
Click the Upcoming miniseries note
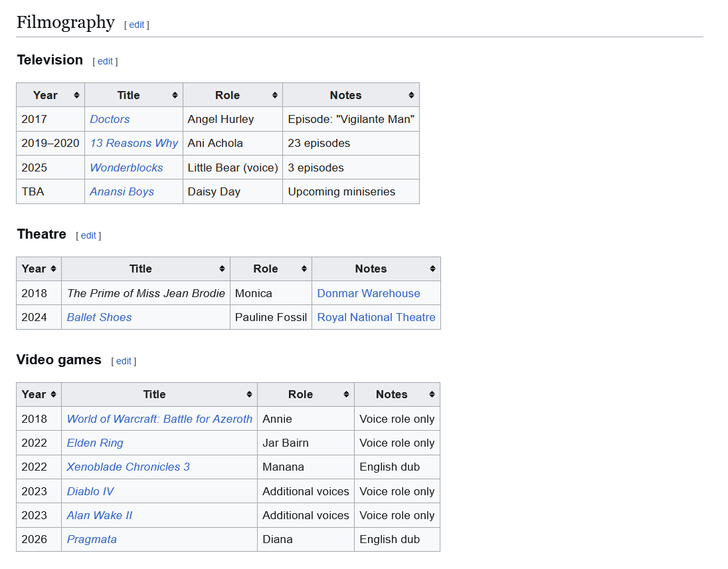pyautogui.click(x=351, y=192)
